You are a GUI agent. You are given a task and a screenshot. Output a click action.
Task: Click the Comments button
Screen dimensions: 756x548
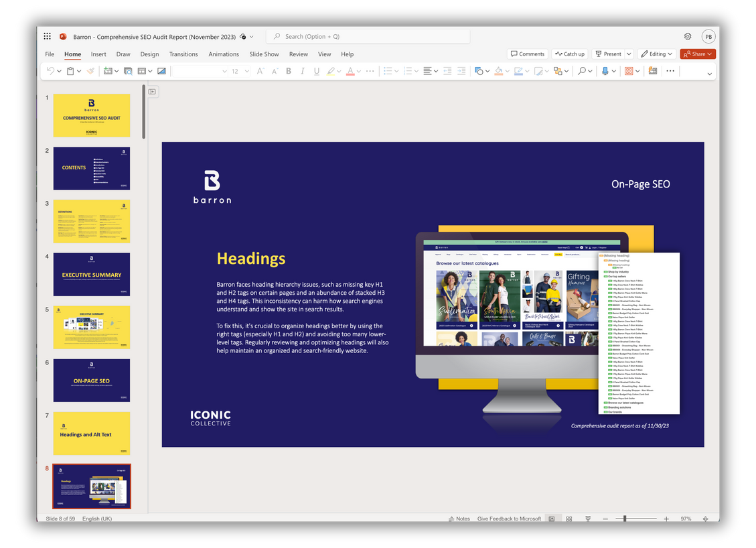tap(528, 54)
